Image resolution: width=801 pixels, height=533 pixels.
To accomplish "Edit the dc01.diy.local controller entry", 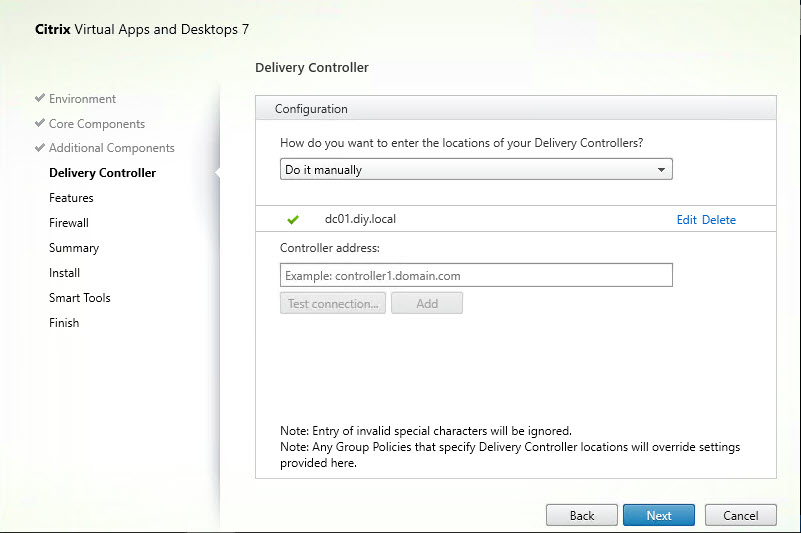I will (x=686, y=220).
